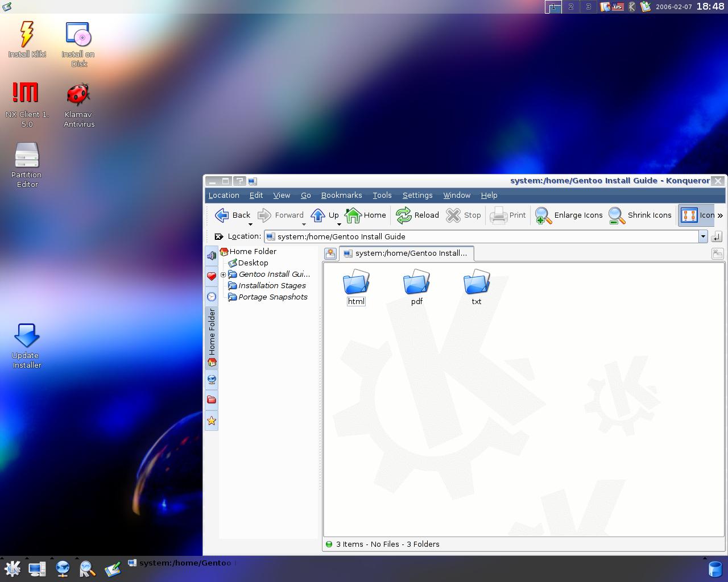
Task: Switch to virtual desktop 3 in pager
Action: (x=589, y=7)
